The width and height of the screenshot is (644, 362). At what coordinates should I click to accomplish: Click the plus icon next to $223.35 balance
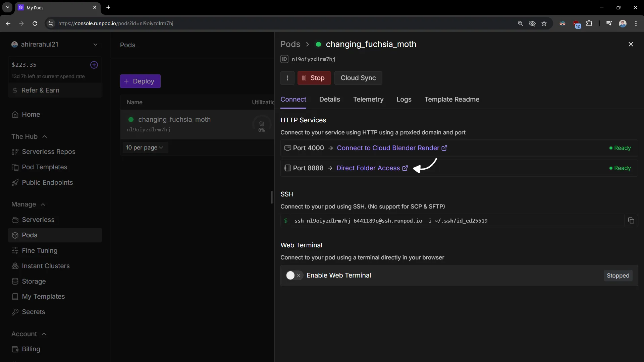coord(94,65)
